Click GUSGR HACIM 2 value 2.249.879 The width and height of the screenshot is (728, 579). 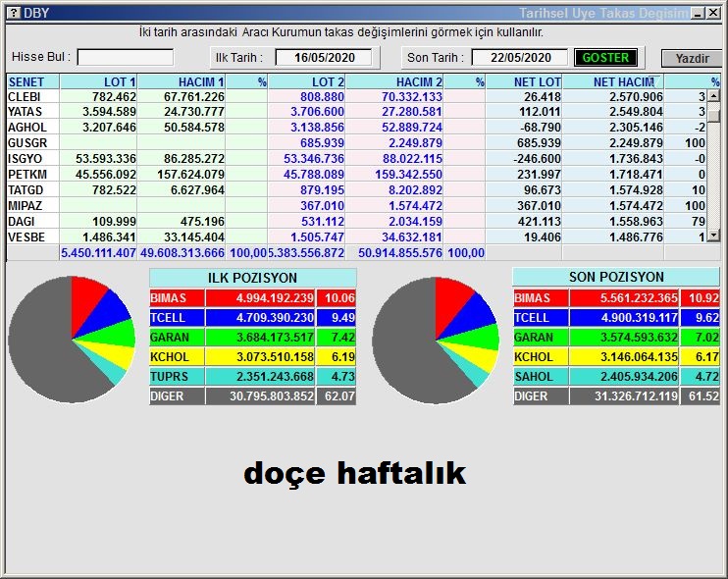pyautogui.click(x=416, y=143)
